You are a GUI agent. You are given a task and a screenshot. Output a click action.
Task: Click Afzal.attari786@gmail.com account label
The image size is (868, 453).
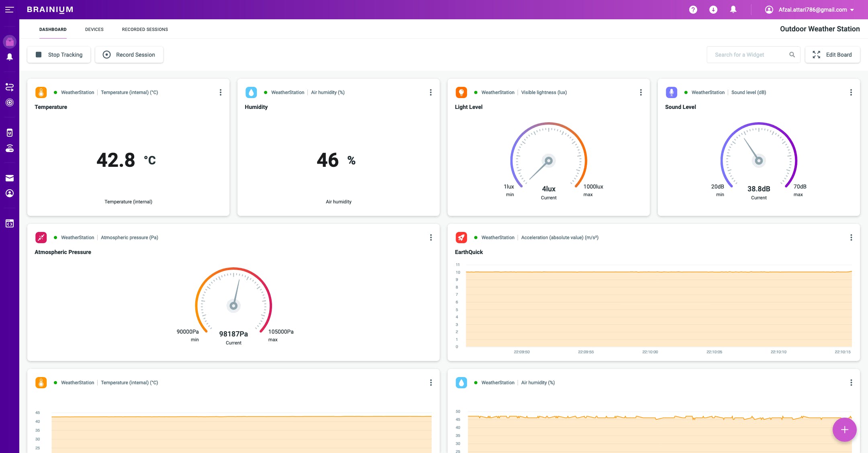click(x=813, y=10)
